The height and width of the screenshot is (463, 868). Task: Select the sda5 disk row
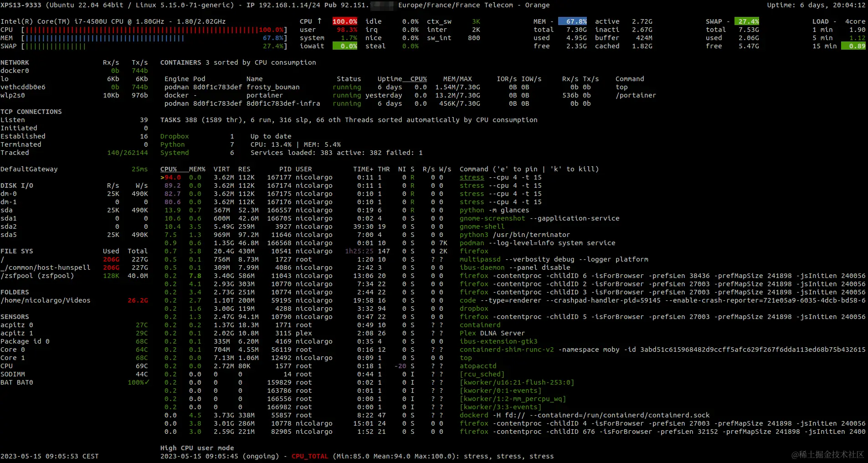pyautogui.click(x=74, y=235)
